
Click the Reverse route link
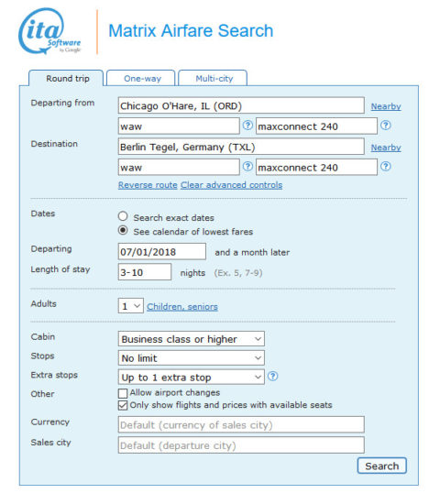(x=148, y=185)
